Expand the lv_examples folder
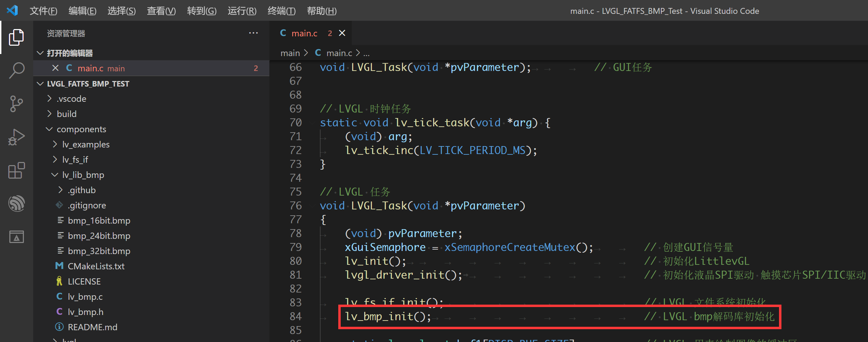The height and width of the screenshot is (342, 868). 86,144
